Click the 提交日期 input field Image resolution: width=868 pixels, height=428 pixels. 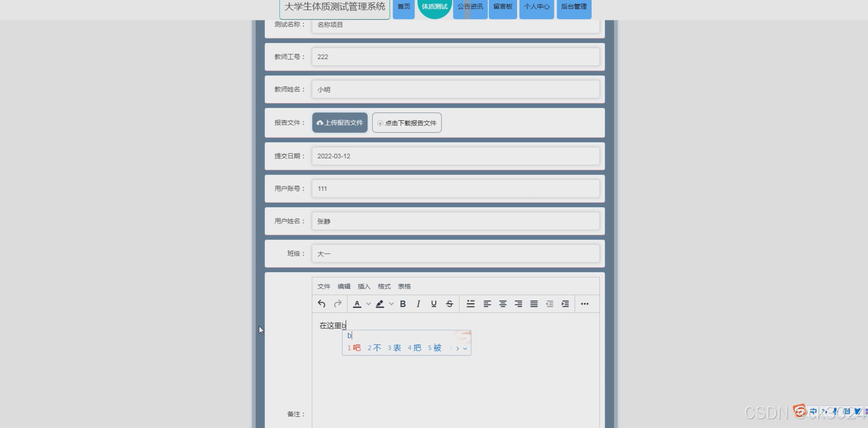(455, 156)
